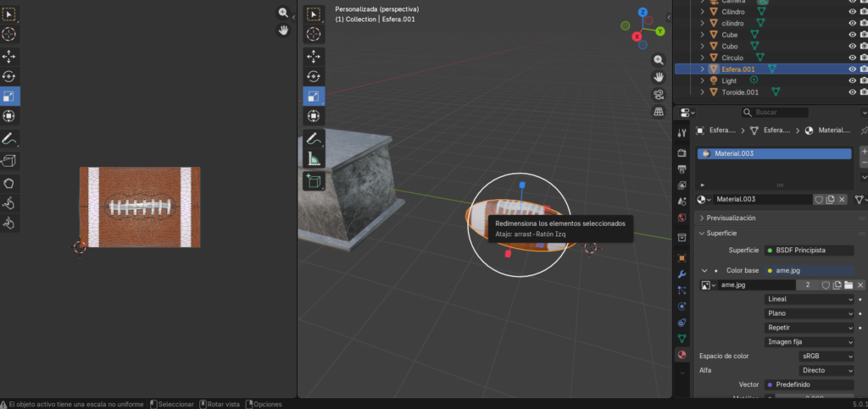Select the Rotate tool in 3D viewport
Viewport: 868px width, 409px height.
pos(314,76)
